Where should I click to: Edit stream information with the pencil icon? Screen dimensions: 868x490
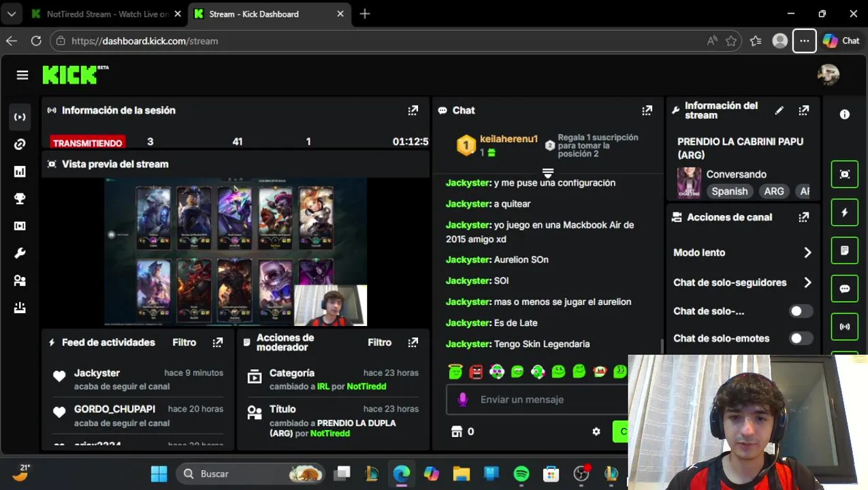(779, 110)
